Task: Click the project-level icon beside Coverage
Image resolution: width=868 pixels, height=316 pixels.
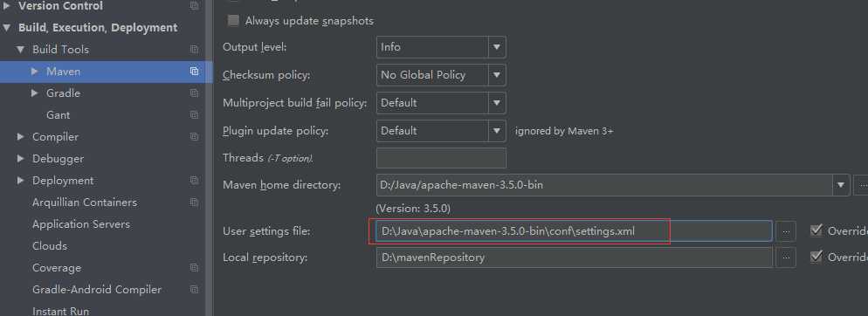Action: click(194, 268)
